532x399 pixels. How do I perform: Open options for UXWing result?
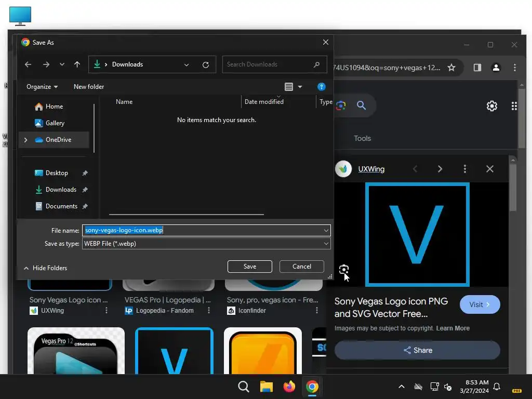(x=106, y=311)
